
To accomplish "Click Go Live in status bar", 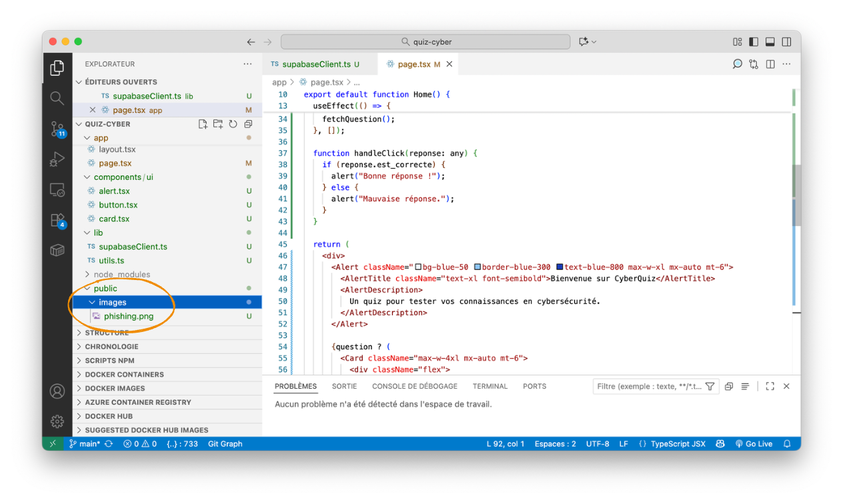I will click(754, 444).
